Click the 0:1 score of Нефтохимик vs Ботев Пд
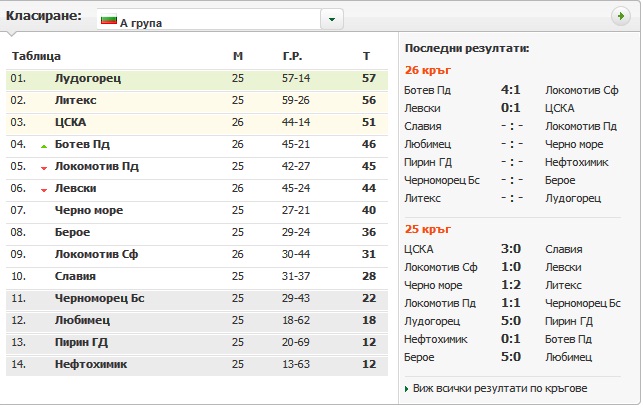Image resolution: width=643 pixels, height=409 pixels. point(511,339)
